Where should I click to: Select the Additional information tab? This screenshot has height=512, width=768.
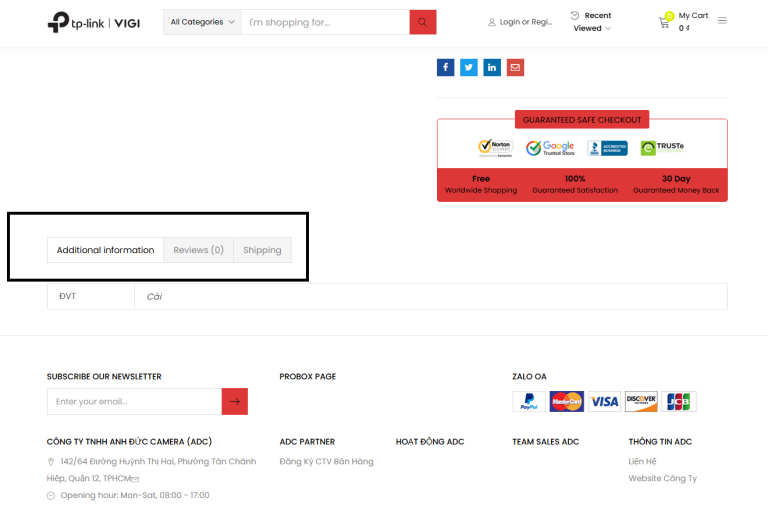[105, 250]
